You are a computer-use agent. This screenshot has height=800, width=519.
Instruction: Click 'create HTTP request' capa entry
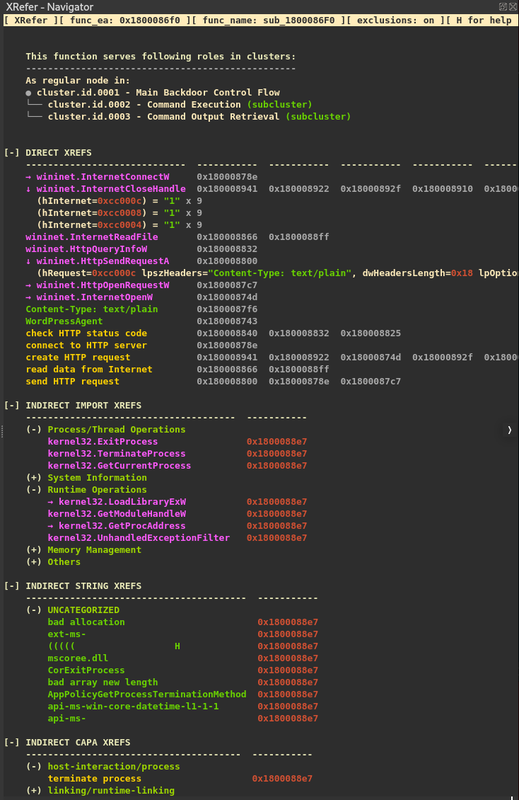pyautogui.click(x=78, y=357)
